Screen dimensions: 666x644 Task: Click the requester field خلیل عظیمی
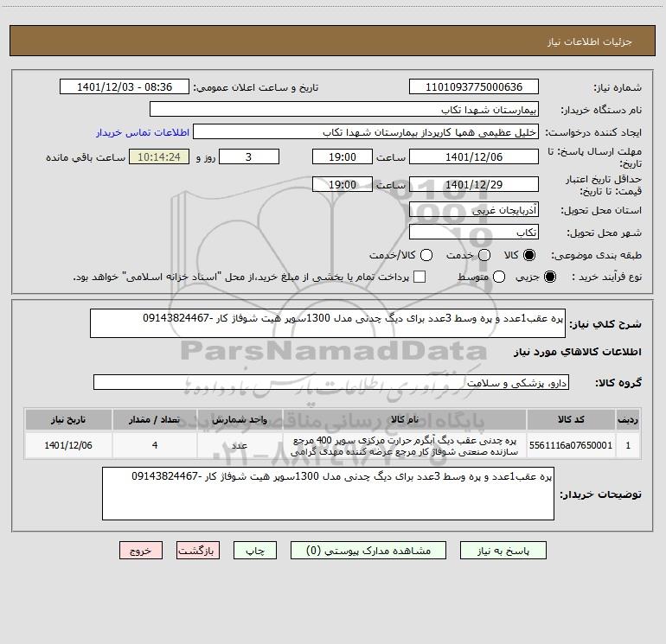pos(366,132)
